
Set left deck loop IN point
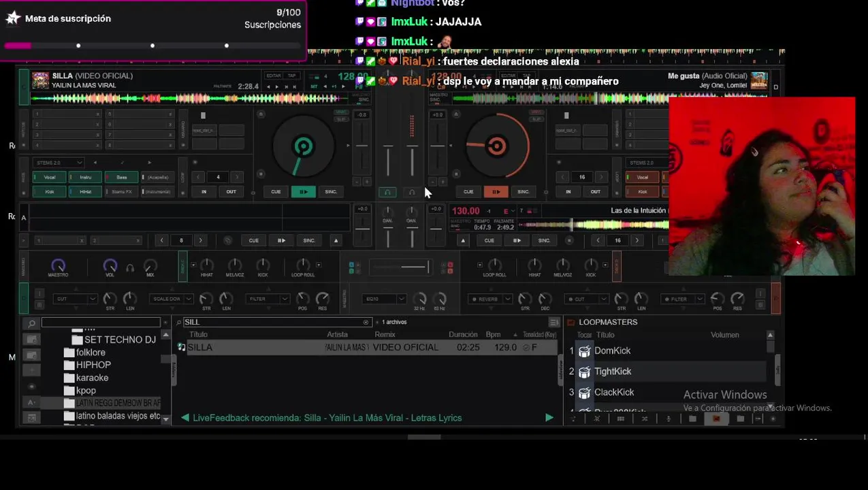(204, 192)
